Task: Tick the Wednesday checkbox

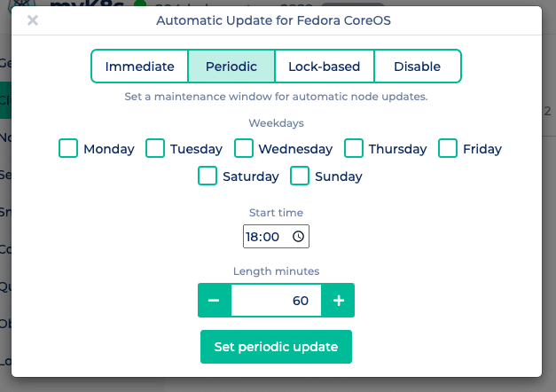Action: click(244, 148)
